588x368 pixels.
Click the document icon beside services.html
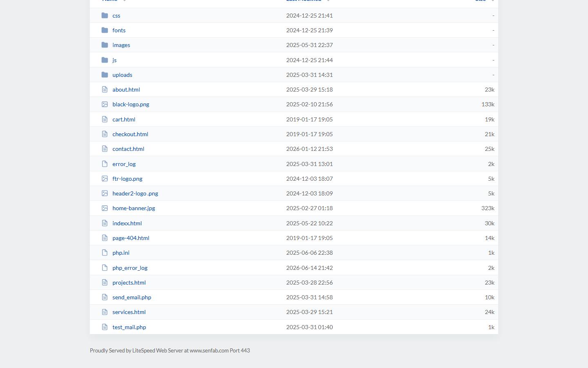tap(105, 312)
